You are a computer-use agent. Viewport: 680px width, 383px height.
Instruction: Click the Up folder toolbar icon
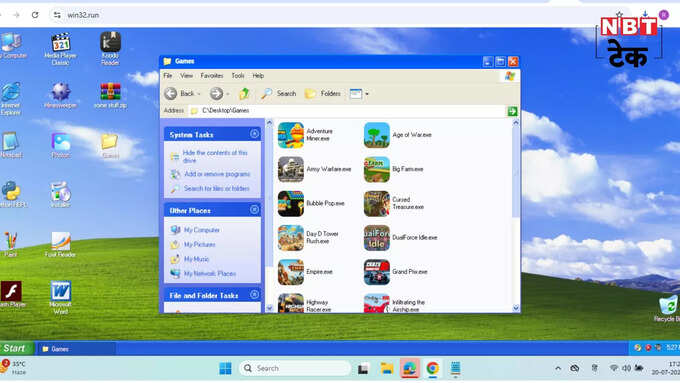[244, 93]
